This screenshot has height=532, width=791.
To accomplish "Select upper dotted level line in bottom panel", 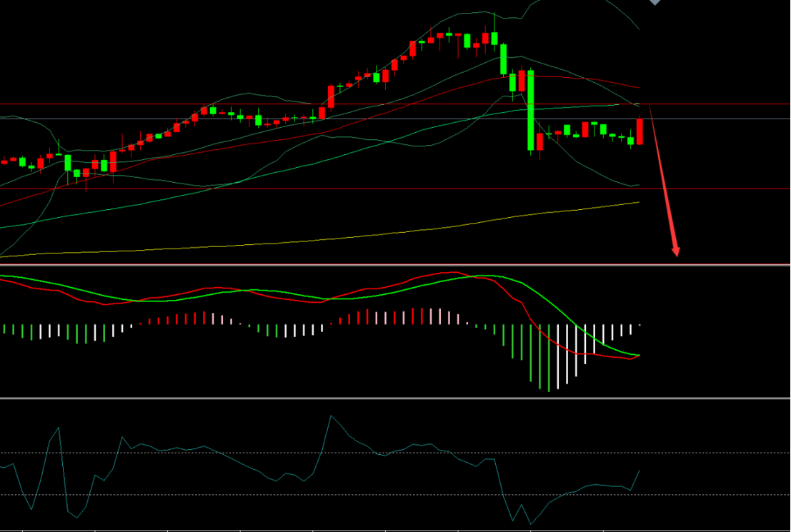I will (396, 453).
